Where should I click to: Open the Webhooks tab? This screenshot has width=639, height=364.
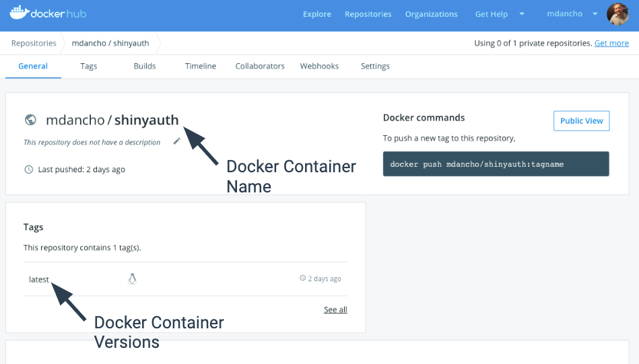319,66
